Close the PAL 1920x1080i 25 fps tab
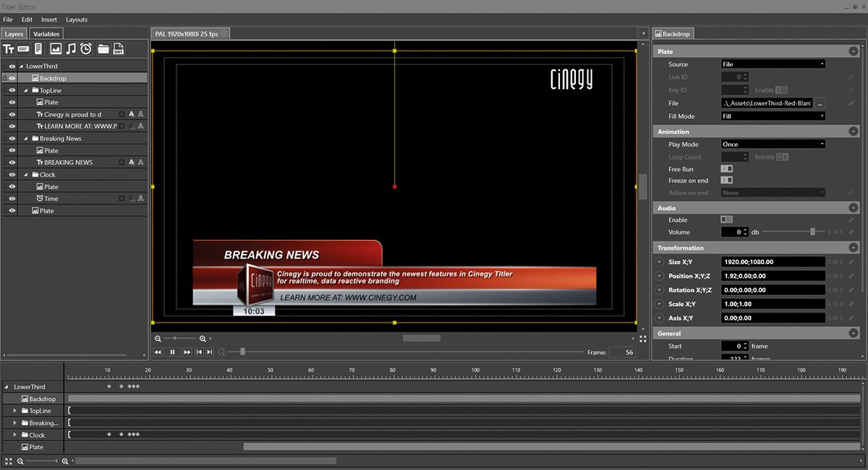 click(x=224, y=34)
